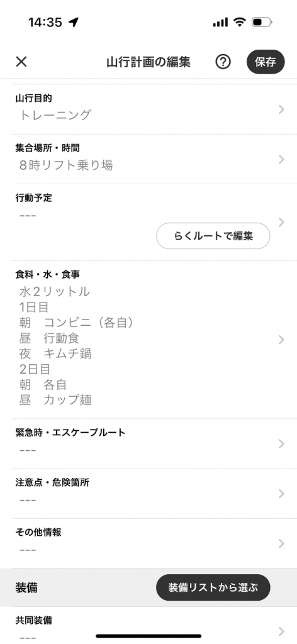Edit 8時リフト乗り場 meeting field

point(65,165)
